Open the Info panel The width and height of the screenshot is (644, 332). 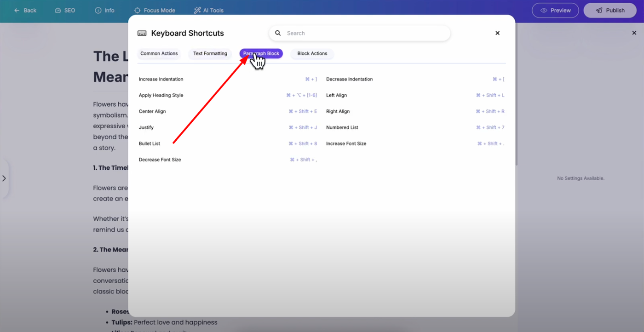[x=104, y=10]
